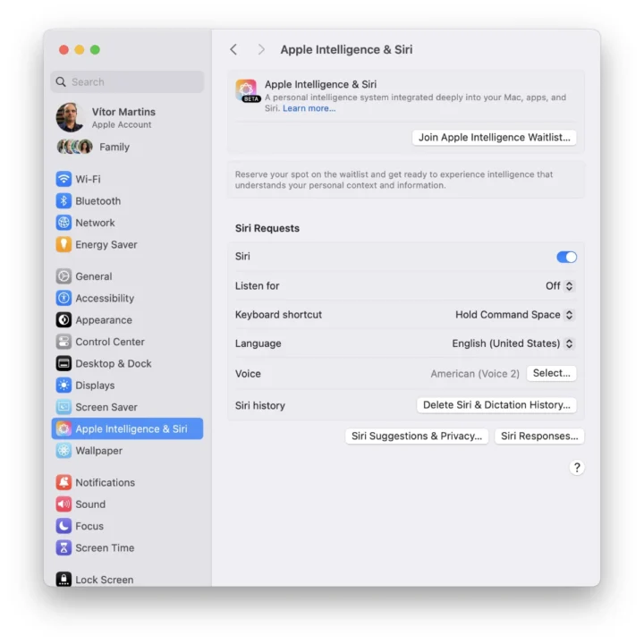Click the Energy Saver bulb icon
The image size is (644, 644).
pyautogui.click(x=64, y=244)
